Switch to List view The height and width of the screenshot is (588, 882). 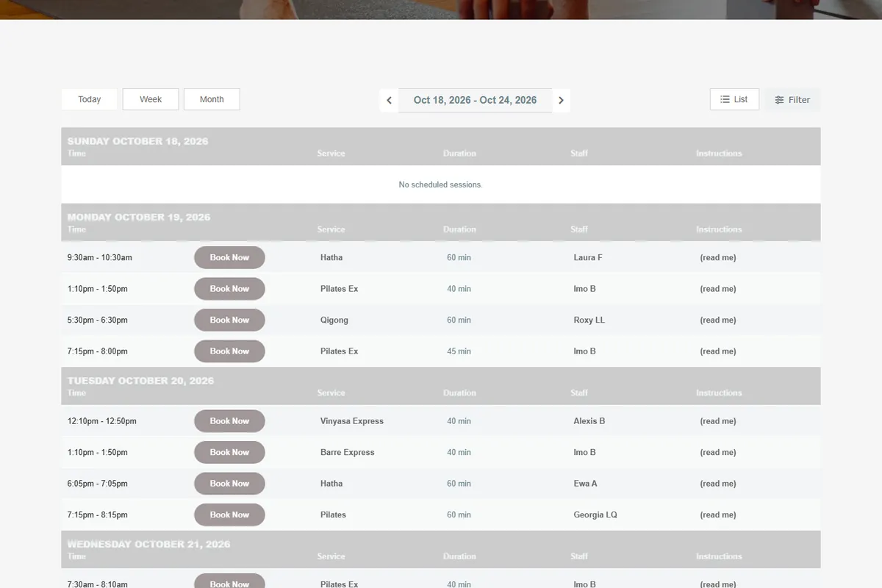click(734, 99)
